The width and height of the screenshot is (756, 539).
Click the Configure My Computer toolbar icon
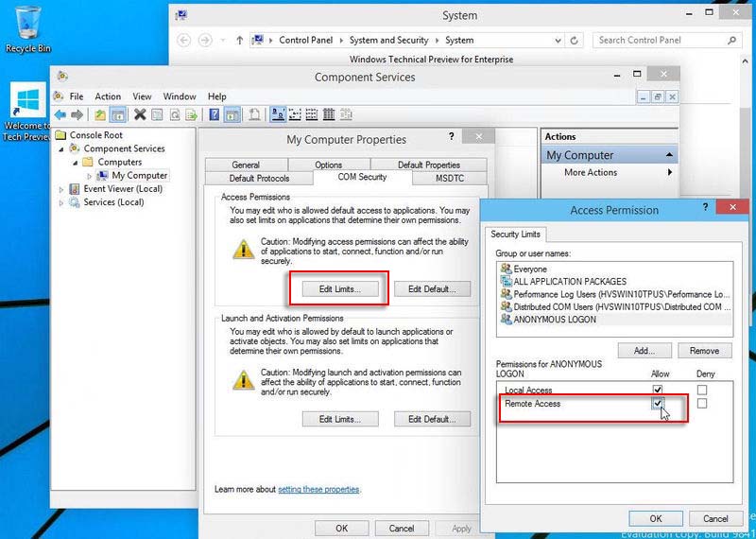coord(254,114)
